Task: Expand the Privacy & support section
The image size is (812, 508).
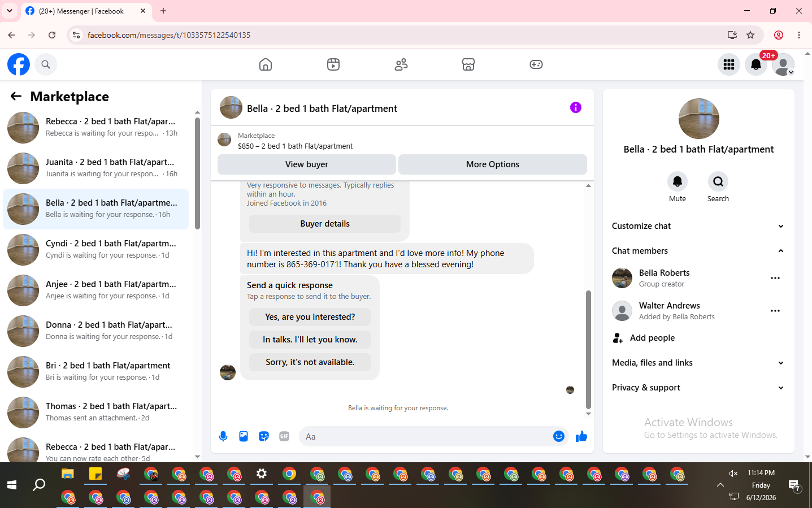Action: [x=698, y=388]
